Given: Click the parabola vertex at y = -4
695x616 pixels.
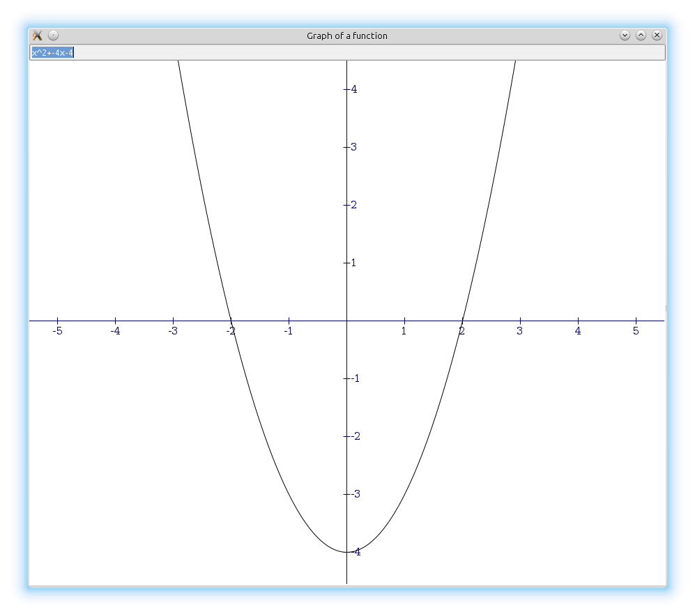Looking at the screenshot, I should (x=346, y=552).
